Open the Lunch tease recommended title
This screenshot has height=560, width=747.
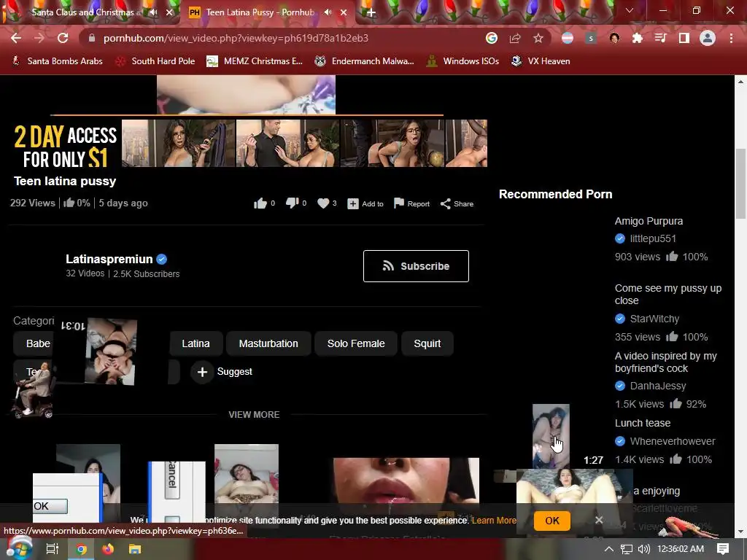pyautogui.click(x=643, y=423)
